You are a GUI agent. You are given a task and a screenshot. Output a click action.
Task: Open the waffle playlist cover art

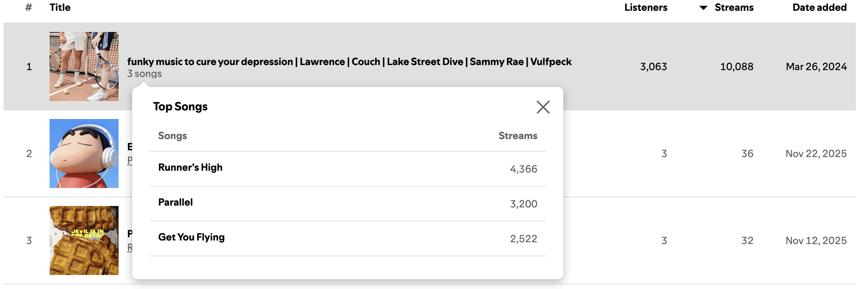pyautogui.click(x=84, y=240)
